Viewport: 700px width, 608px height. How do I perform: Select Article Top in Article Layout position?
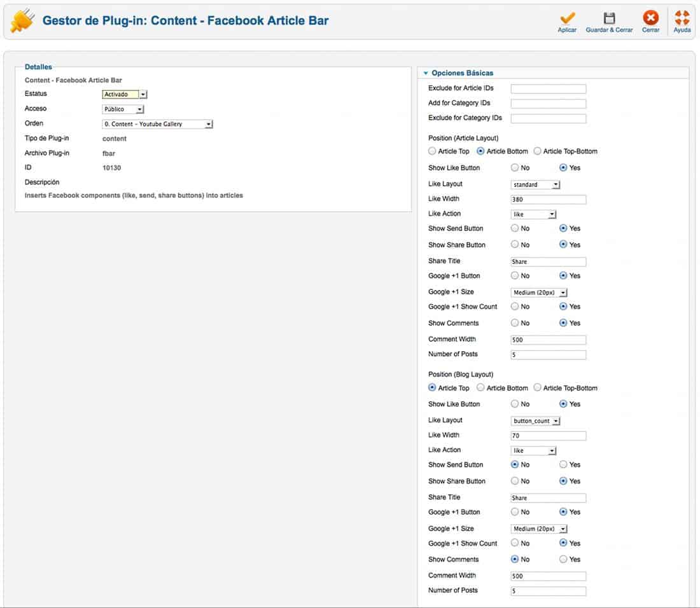pos(431,151)
